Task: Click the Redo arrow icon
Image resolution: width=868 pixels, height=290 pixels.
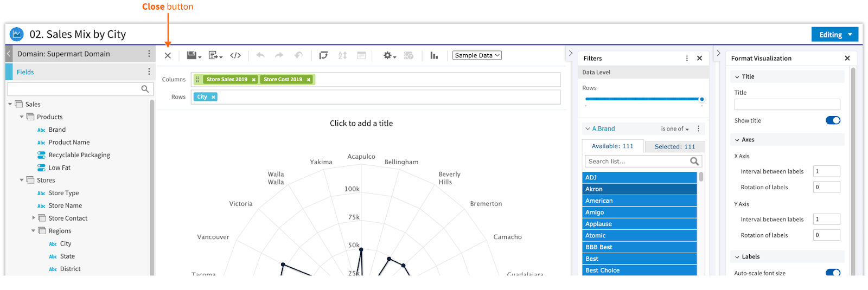Action: tap(279, 55)
